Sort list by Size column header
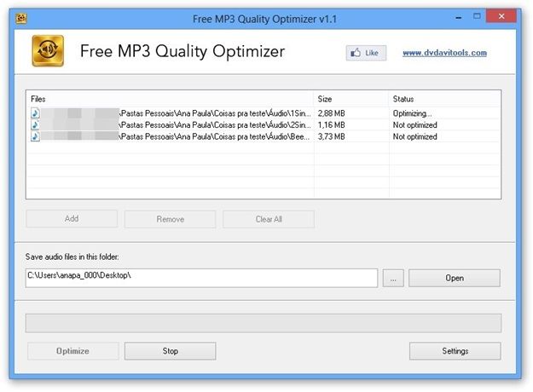The width and height of the screenshot is (533, 392). [x=351, y=99]
